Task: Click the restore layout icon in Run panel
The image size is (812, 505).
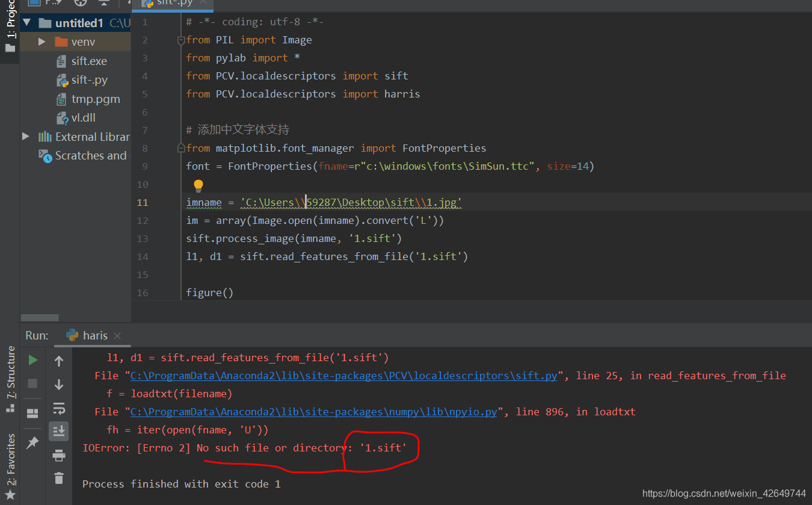Action: 33,413
